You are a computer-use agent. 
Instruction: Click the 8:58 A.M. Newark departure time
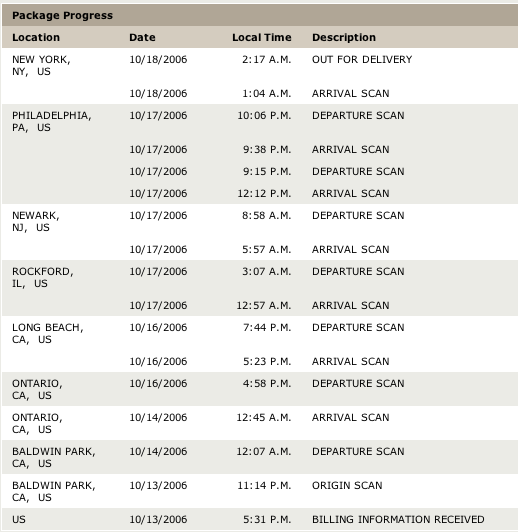pyautogui.click(x=267, y=215)
